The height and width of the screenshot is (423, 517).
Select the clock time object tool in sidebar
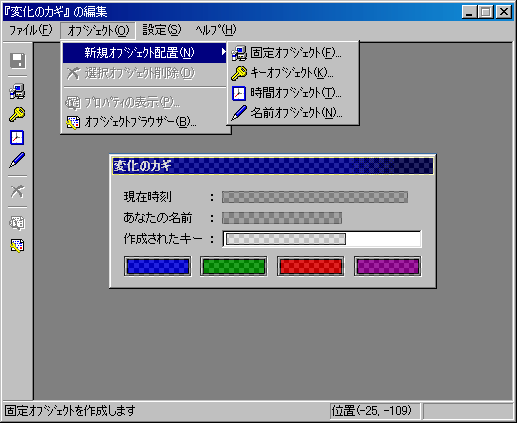pos(17,137)
